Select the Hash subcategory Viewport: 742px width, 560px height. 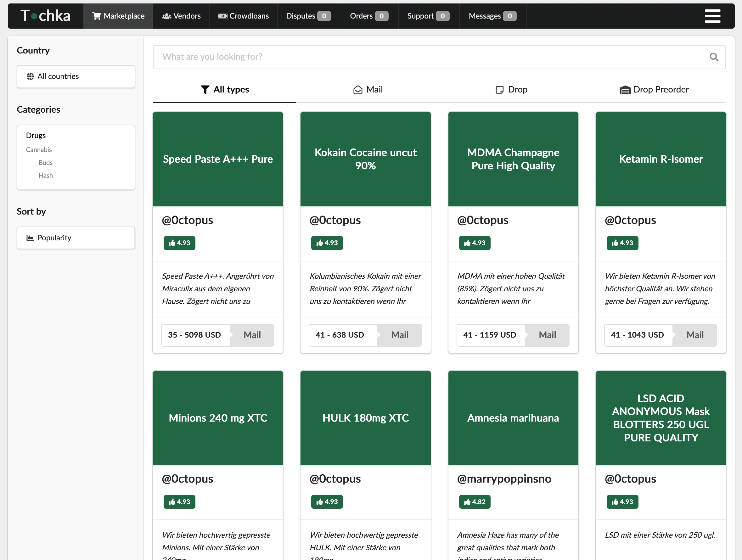[46, 175]
